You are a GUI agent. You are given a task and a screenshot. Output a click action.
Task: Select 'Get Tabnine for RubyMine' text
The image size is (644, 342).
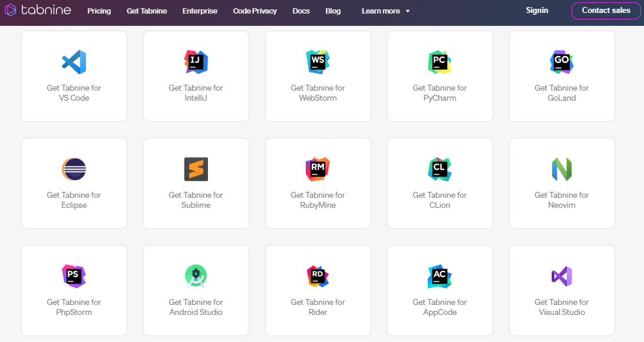click(318, 200)
